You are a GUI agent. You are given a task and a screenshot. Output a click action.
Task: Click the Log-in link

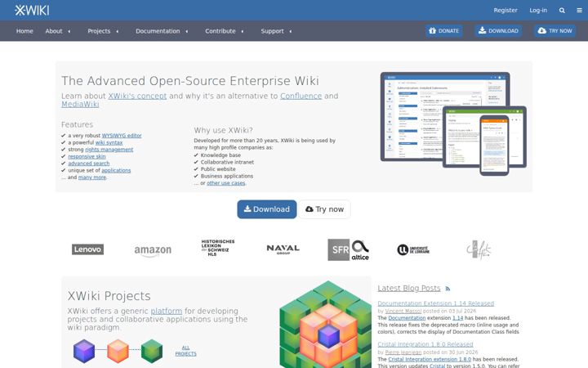tap(538, 10)
